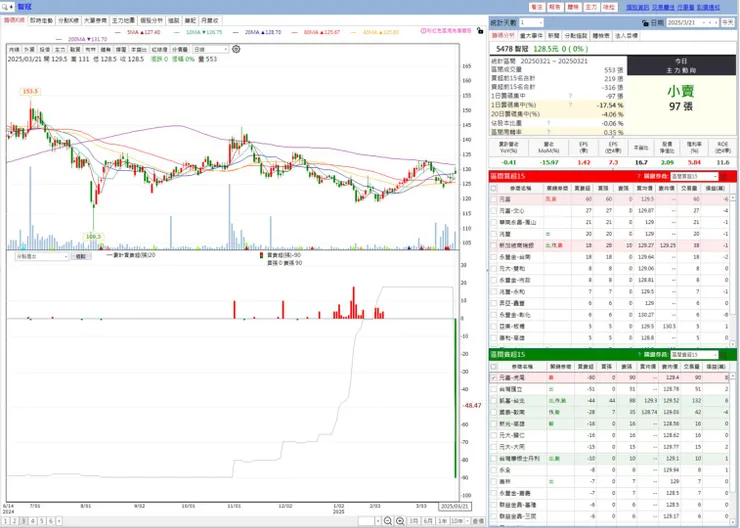Click the red 報告 button at top

tap(555, 7)
